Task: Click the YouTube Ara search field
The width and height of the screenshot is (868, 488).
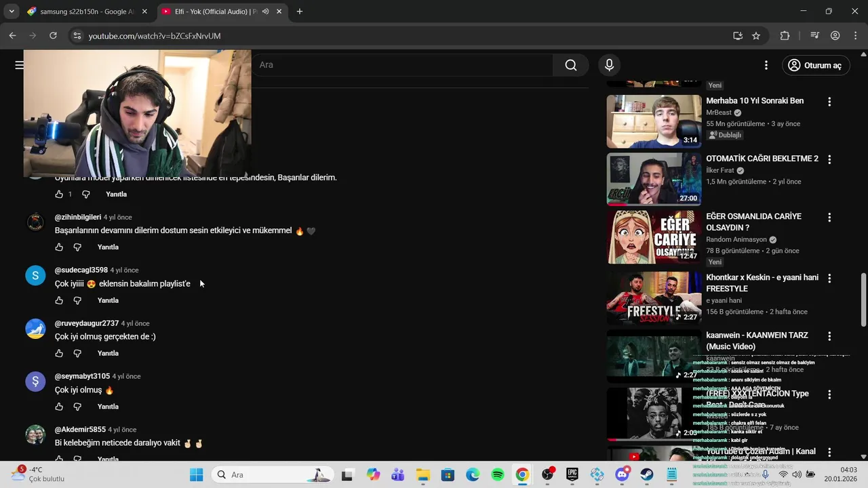Action: [x=402, y=65]
